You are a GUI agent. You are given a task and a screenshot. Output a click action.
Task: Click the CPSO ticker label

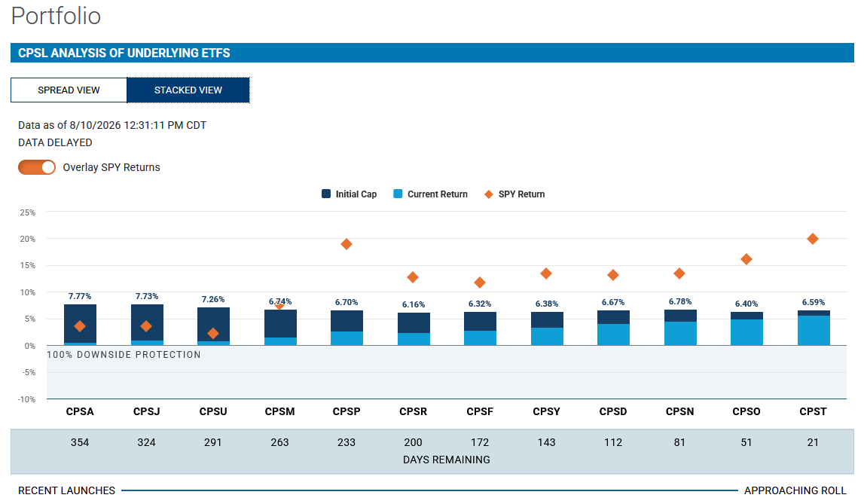pos(746,411)
